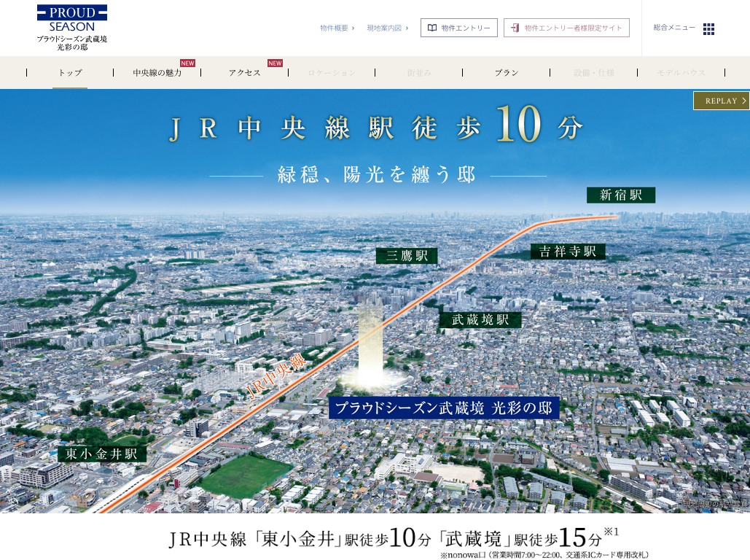Click the door icon for 物件エントリー者様限定サイト
The height and width of the screenshot is (560, 750).
point(515,28)
